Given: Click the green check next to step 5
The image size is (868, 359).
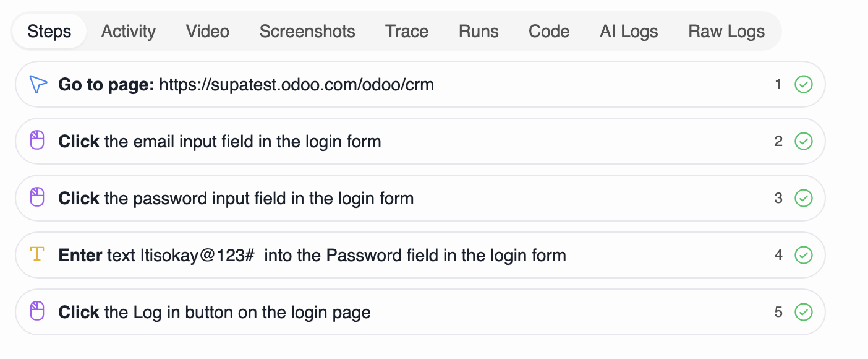Looking at the screenshot, I should pos(803,312).
